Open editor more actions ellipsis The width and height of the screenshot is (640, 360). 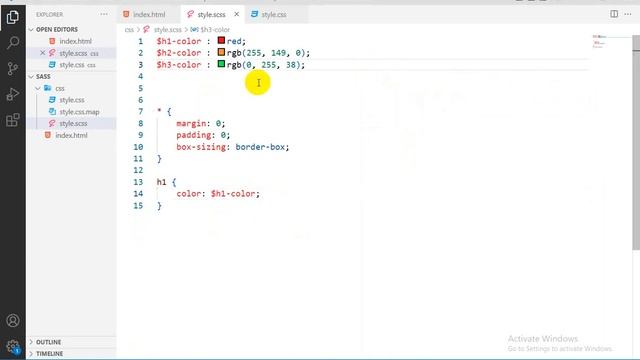[628, 14]
